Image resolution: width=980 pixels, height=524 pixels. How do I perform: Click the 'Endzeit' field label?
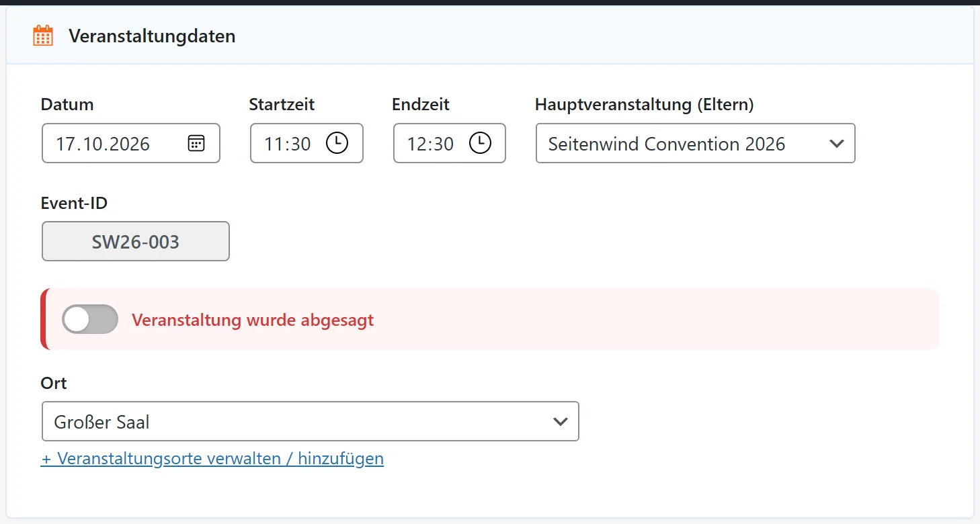coord(421,104)
